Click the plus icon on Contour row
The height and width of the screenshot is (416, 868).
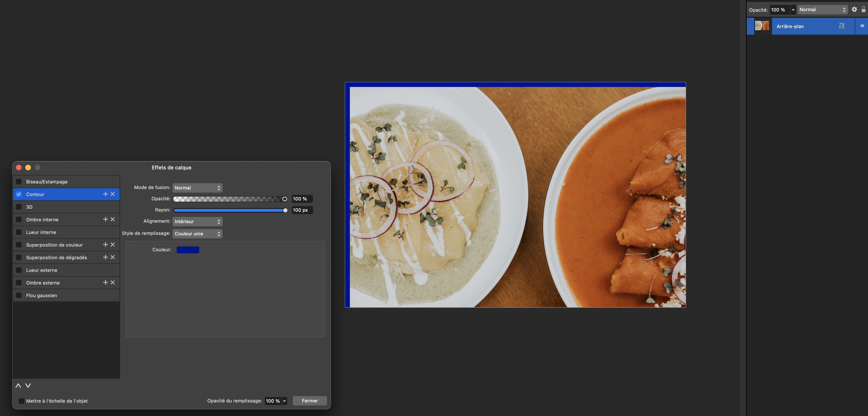pos(106,194)
